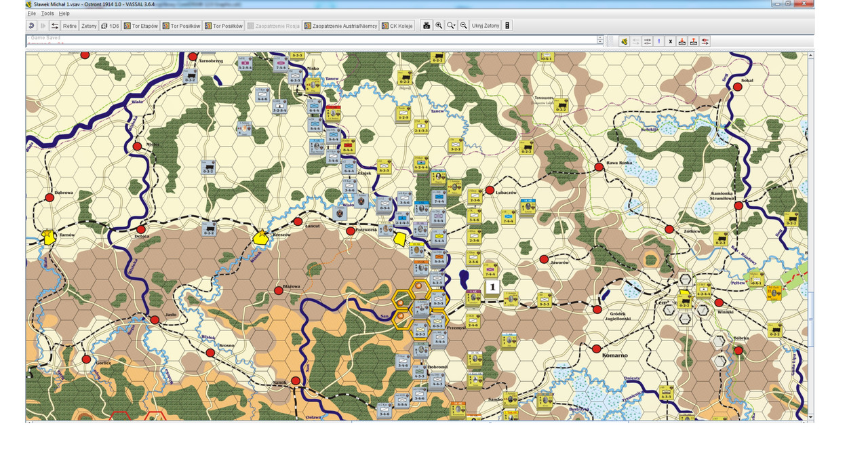The height and width of the screenshot is (470, 868).
Task: Click the greyed double-arrow icon in second toolbar
Action: [636, 41]
